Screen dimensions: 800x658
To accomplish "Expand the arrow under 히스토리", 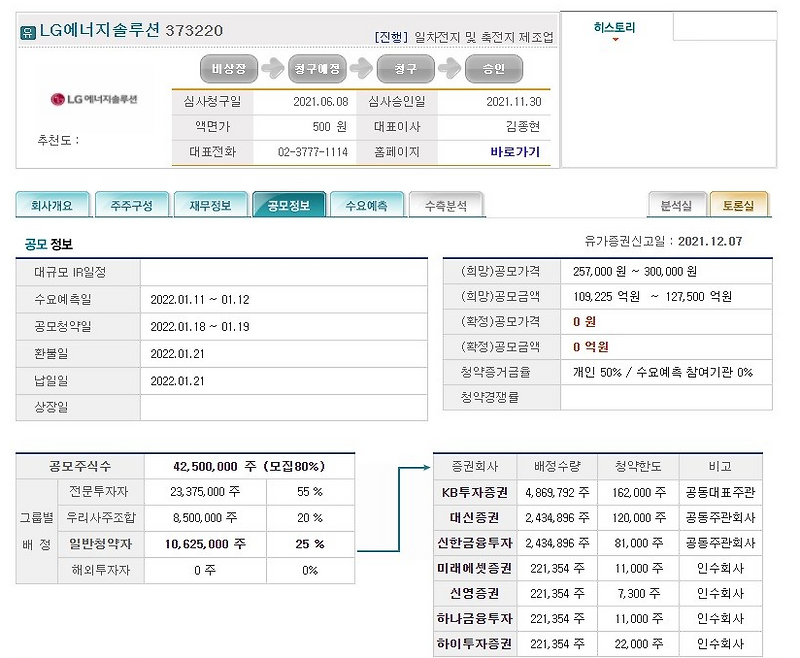I will pos(615,40).
